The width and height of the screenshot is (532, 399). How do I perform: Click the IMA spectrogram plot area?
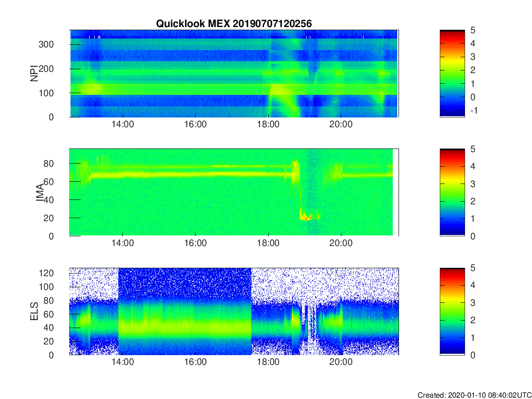(234, 192)
